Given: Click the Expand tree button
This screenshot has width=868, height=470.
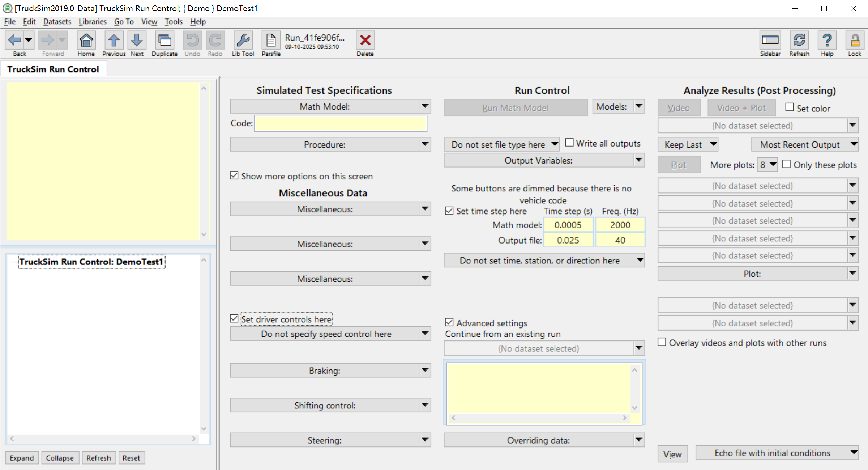Looking at the screenshot, I should [x=22, y=458].
